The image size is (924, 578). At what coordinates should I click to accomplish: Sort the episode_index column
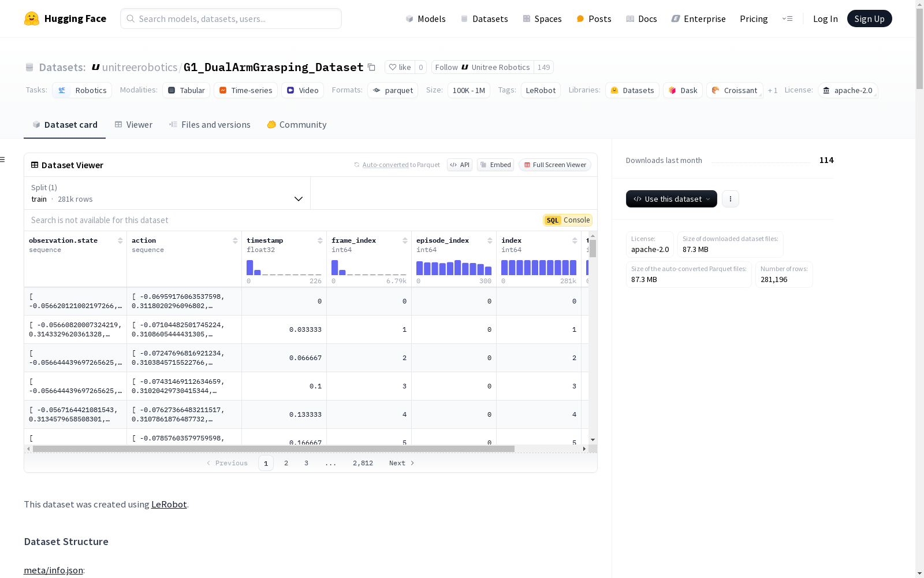[490, 240]
